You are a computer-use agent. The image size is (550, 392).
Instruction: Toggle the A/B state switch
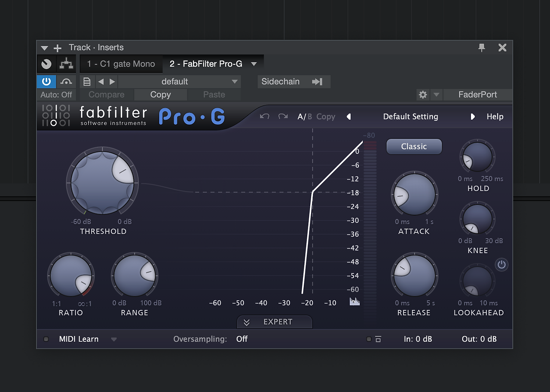(305, 116)
